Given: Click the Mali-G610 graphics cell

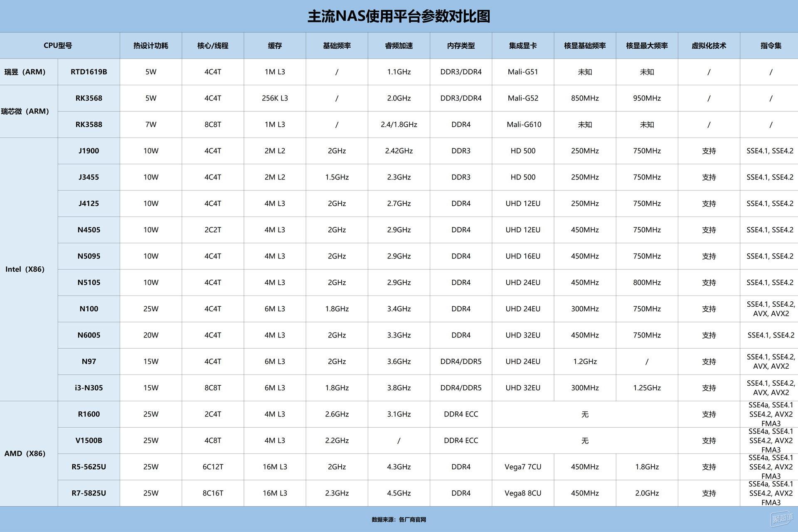Looking at the screenshot, I should coord(523,124).
